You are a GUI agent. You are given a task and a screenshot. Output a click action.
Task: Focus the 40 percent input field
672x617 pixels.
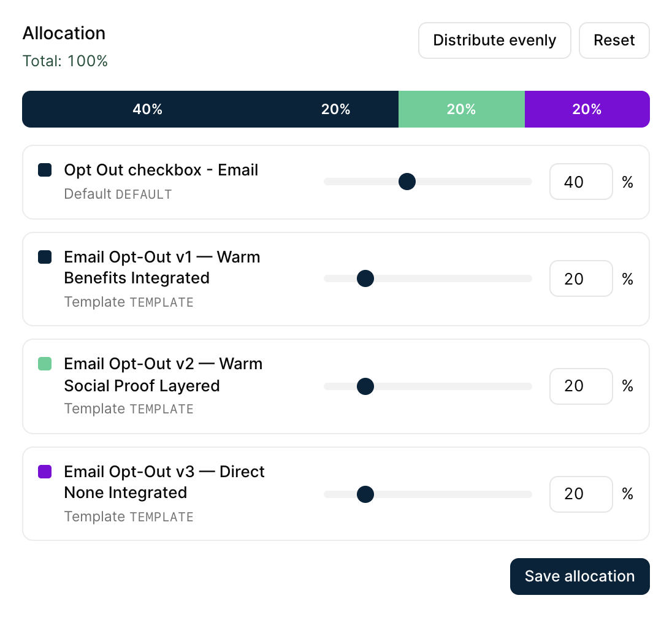coord(581,182)
